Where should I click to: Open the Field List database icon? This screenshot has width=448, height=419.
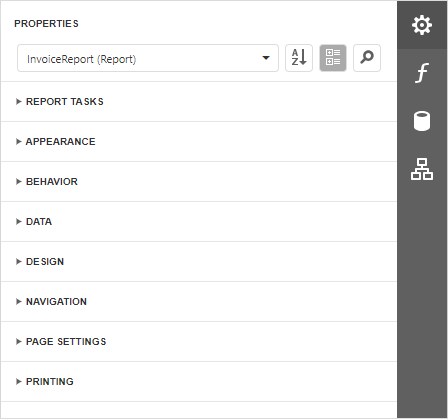[422, 121]
